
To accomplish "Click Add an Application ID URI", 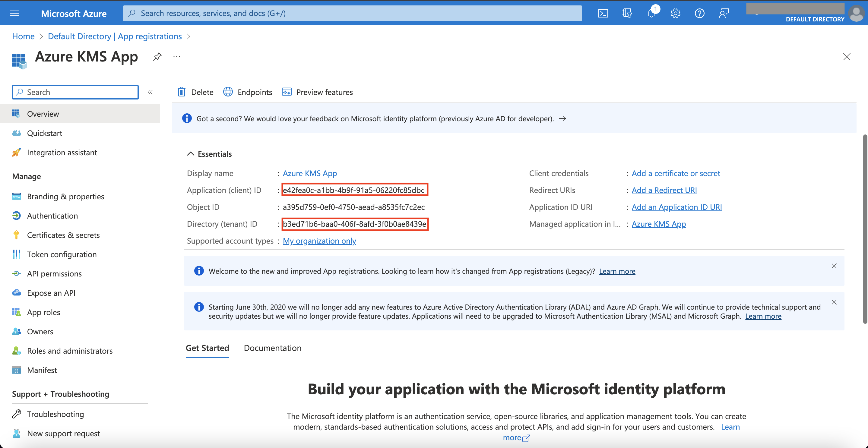I will coord(676,207).
